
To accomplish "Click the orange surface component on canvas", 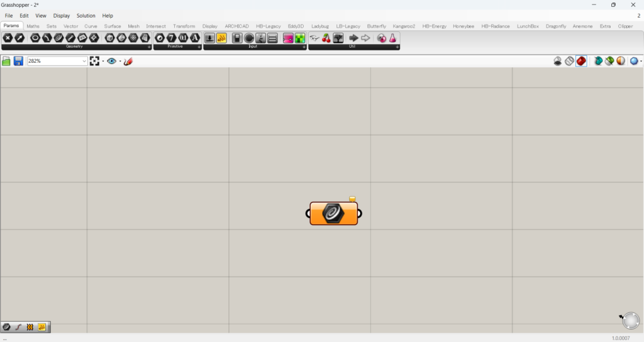I will [333, 214].
